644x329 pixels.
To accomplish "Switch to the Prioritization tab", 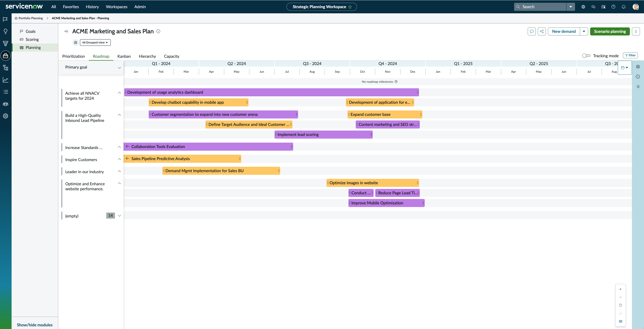I will click(74, 56).
